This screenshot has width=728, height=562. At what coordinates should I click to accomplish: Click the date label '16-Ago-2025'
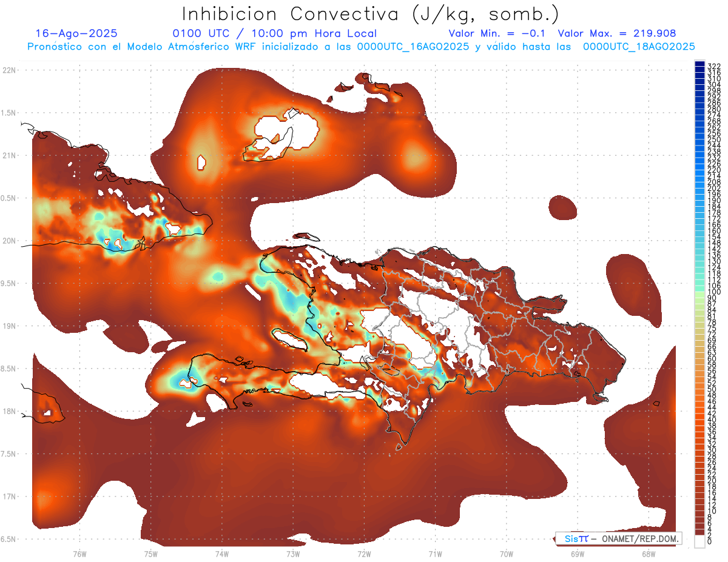tap(77, 34)
